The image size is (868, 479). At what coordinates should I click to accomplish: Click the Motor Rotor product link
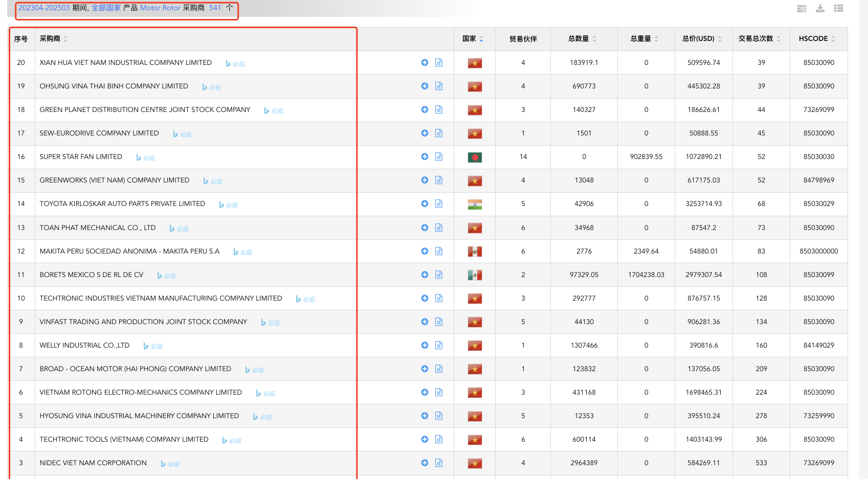point(160,8)
